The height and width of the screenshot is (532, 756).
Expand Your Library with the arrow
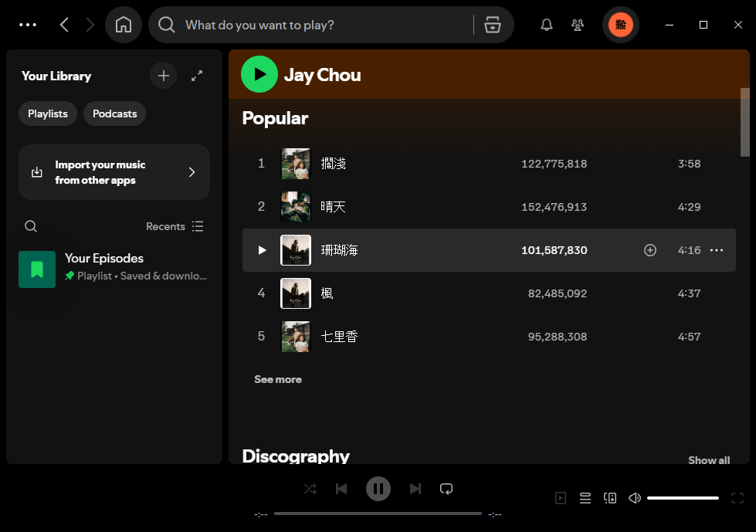pos(196,76)
